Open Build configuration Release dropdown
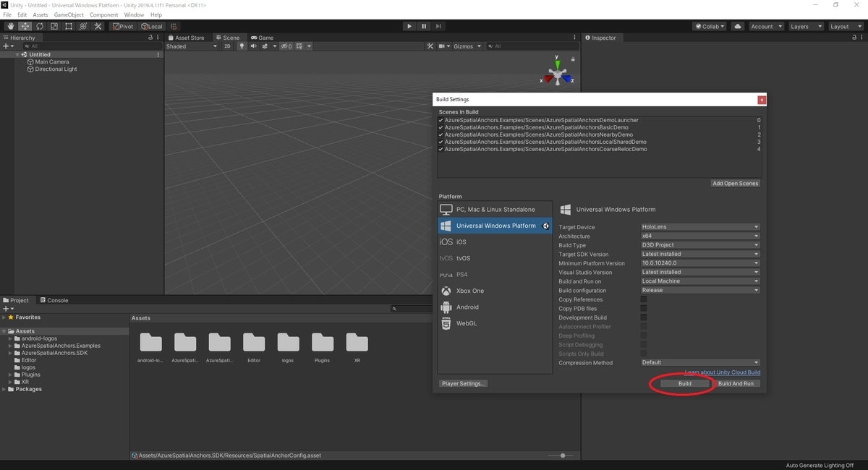Image resolution: width=868 pixels, height=470 pixels. click(700, 290)
